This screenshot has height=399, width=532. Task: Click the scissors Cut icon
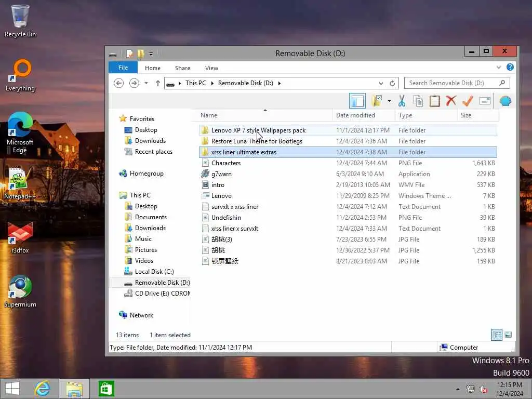pos(402,101)
